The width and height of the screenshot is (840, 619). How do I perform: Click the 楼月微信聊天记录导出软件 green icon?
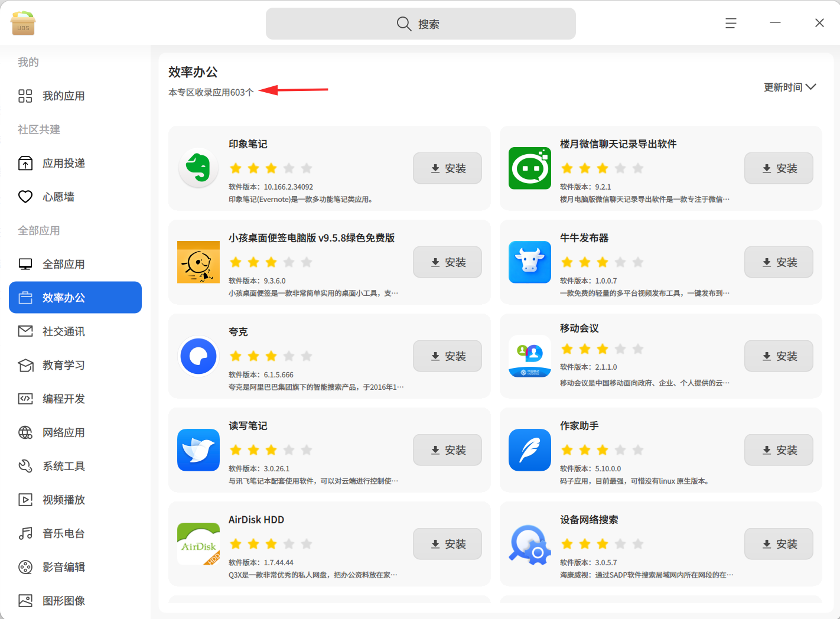click(530, 168)
